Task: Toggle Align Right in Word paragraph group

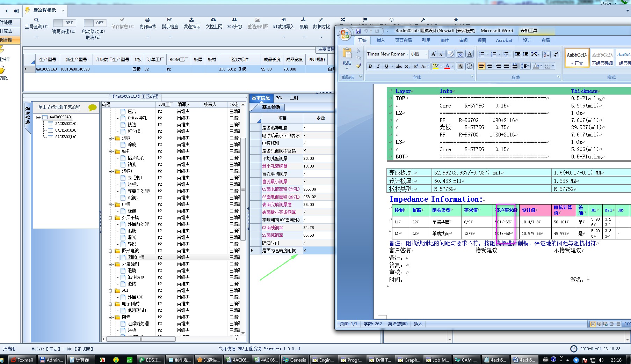Action: (x=498, y=66)
